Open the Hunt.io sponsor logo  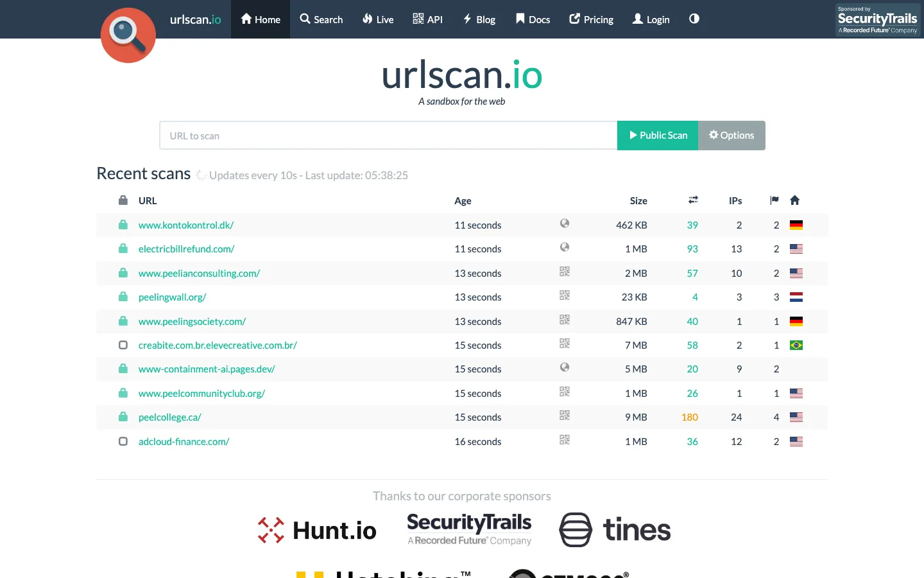pos(317,530)
